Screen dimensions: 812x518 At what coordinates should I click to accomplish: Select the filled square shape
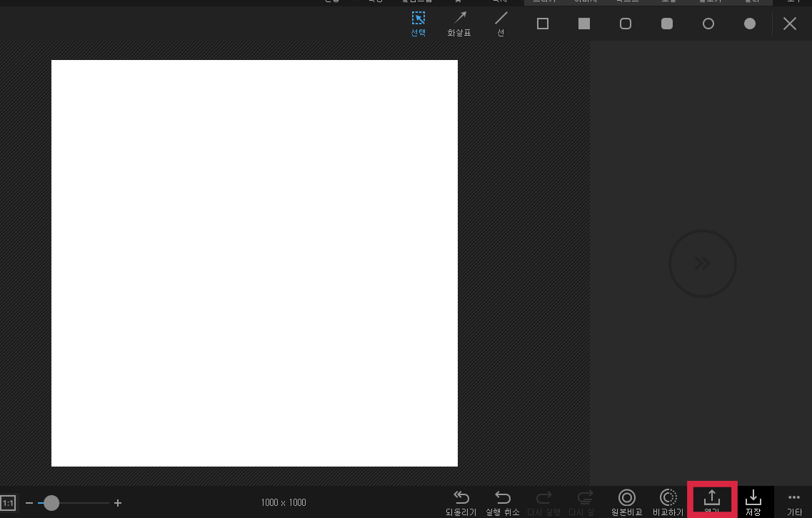tap(584, 24)
